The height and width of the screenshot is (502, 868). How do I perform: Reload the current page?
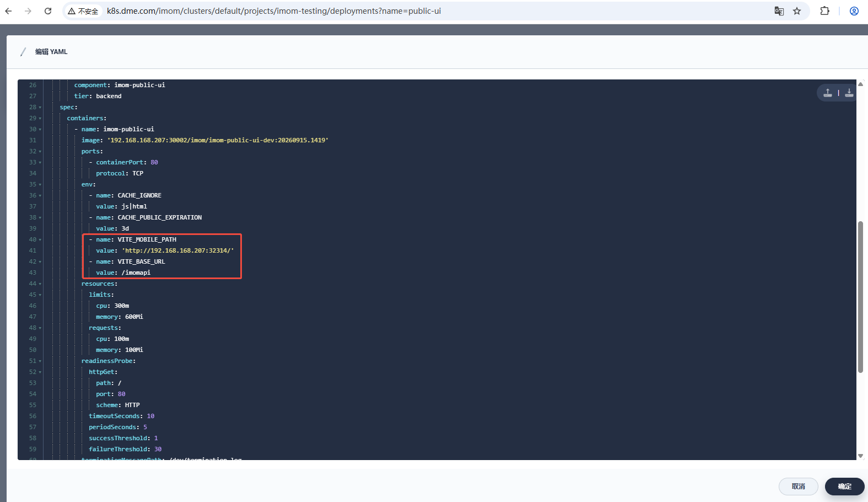click(48, 11)
